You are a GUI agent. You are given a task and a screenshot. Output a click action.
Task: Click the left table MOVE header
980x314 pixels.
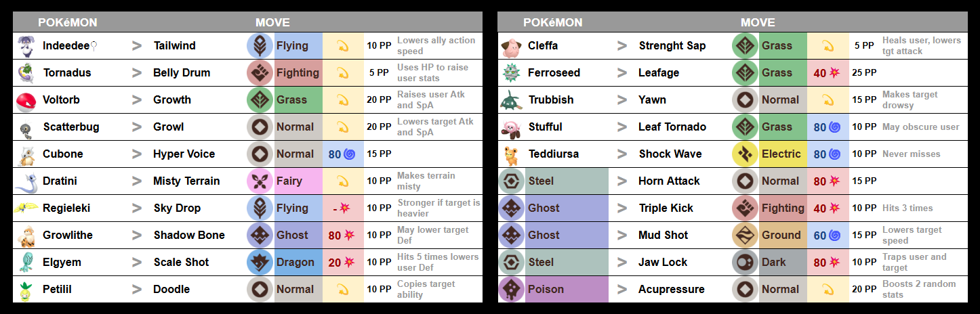point(272,22)
